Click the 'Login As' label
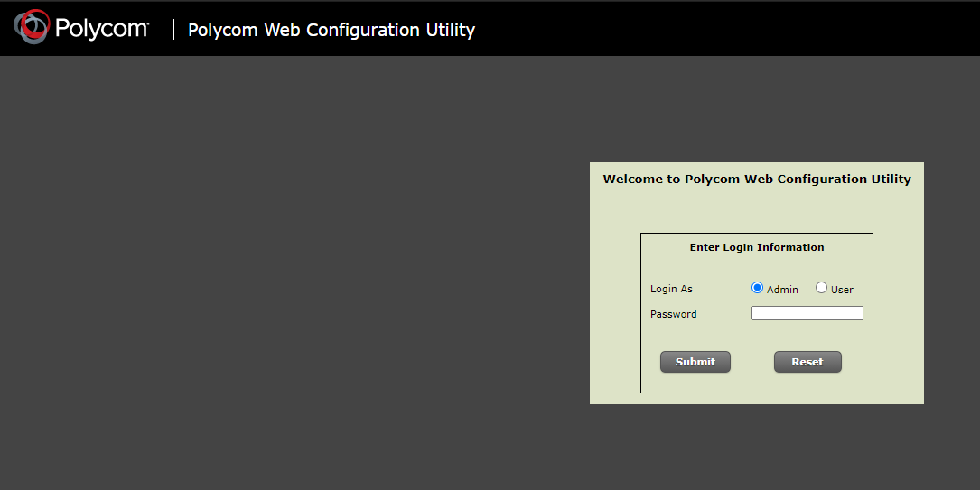 tap(671, 289)
